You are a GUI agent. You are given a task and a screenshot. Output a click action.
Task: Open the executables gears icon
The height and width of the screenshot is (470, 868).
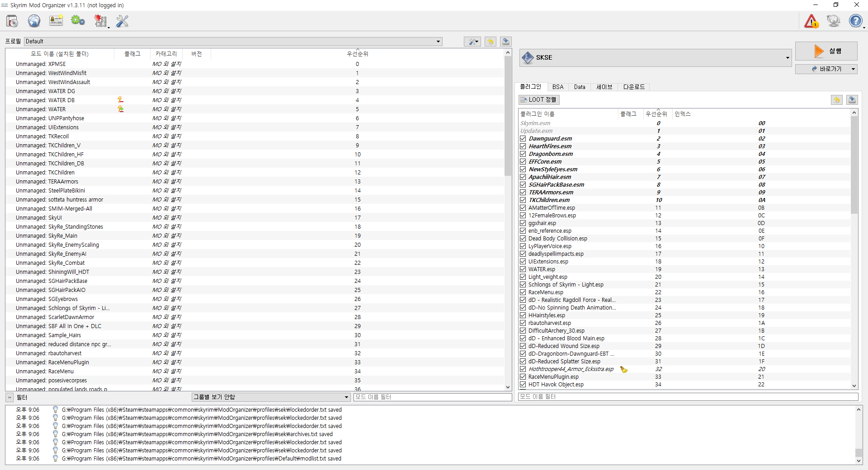click(78, 21)
